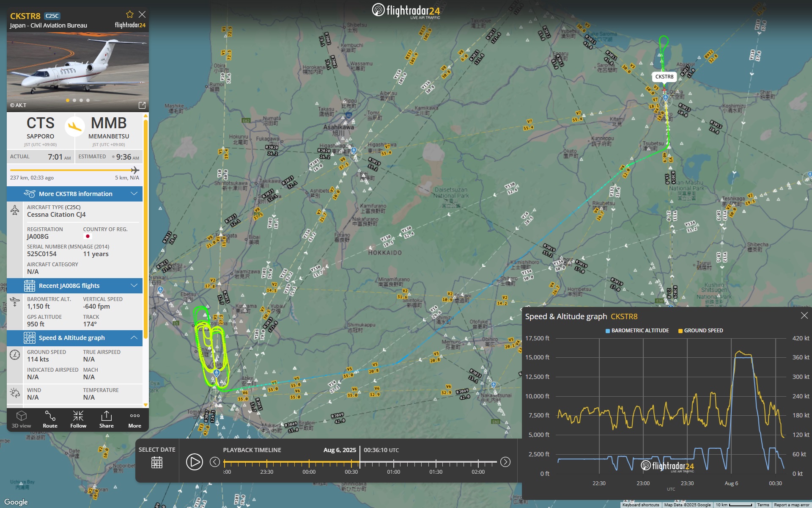Click the Japan flag country icon
Image resolution: width=812 pixels, height=508 pixels.
(88, 236)
